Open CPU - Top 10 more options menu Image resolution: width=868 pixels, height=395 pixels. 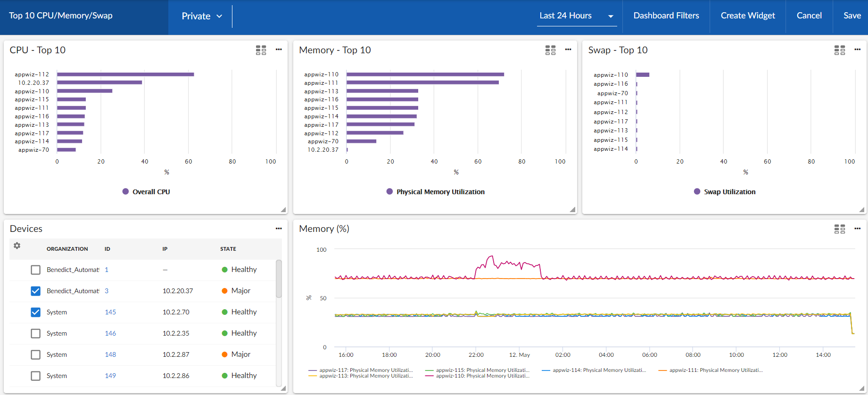(279, 49)
